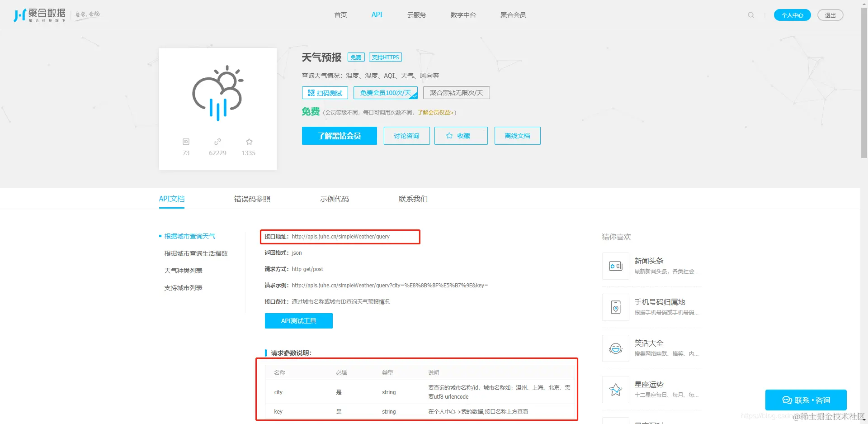This screenshot has height=424, width=868.
Task: Open 数字中台 navigation item
Action: tap(463, 15)
